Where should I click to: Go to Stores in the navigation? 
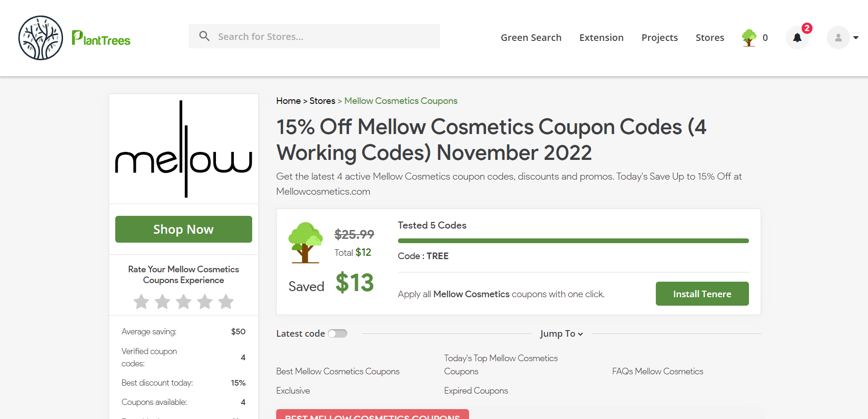(710, 38)
